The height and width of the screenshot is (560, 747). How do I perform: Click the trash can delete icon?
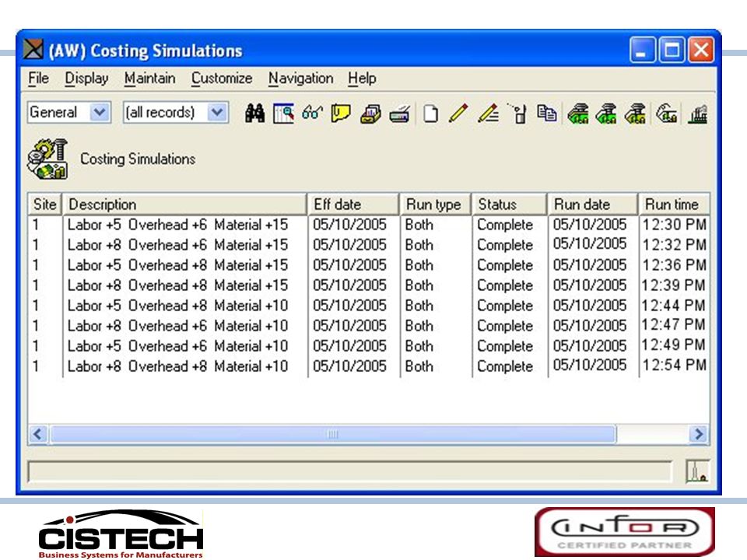[518, 114]
